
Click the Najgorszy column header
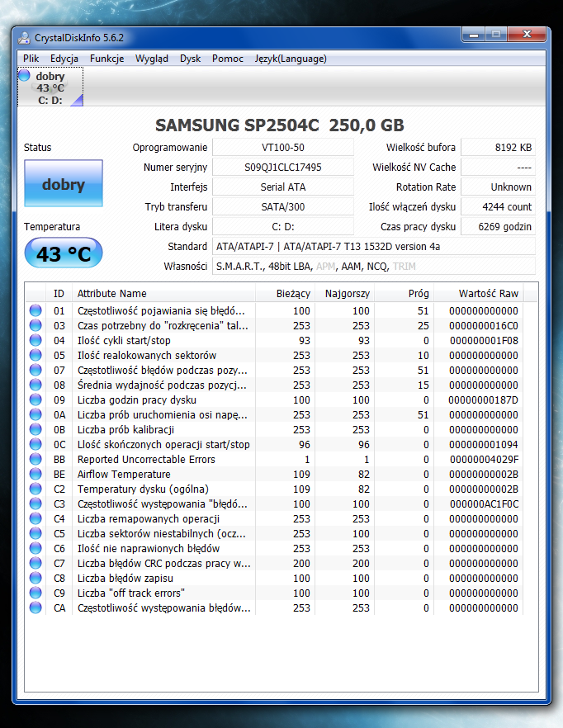click(344, 294)
